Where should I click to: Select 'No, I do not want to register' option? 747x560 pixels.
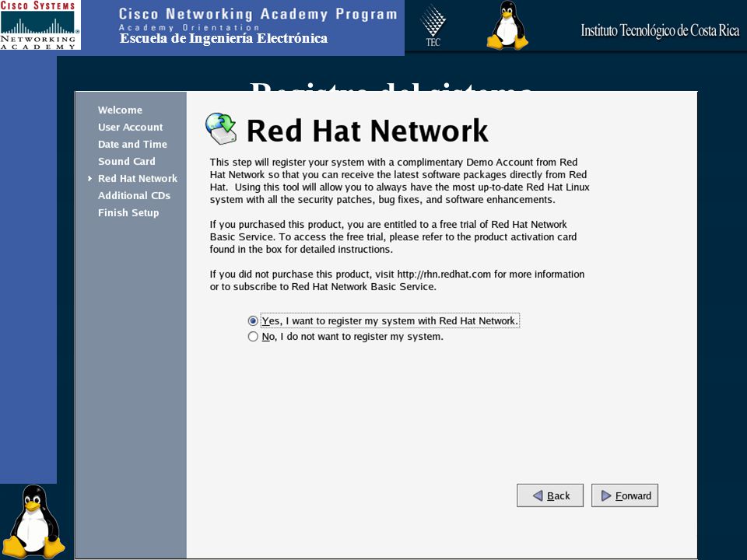click(x=253, y=337)
